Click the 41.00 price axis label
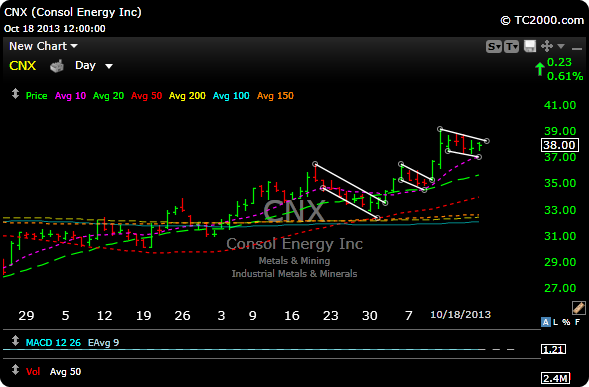This screenshot has height=387, width=589. pos(560,105)
